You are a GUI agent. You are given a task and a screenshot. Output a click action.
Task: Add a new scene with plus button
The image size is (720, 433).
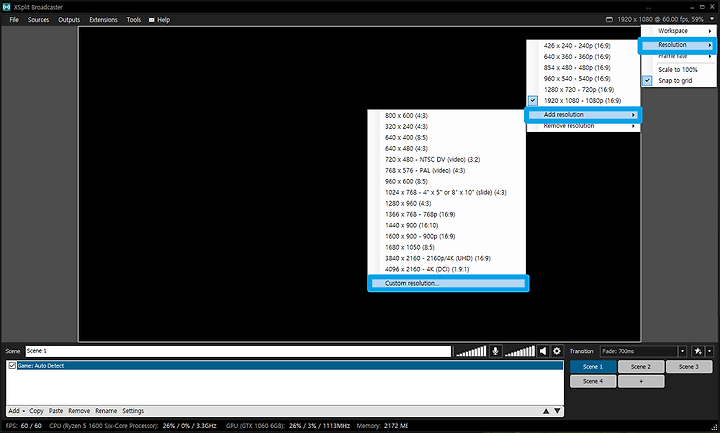point(641,381)
